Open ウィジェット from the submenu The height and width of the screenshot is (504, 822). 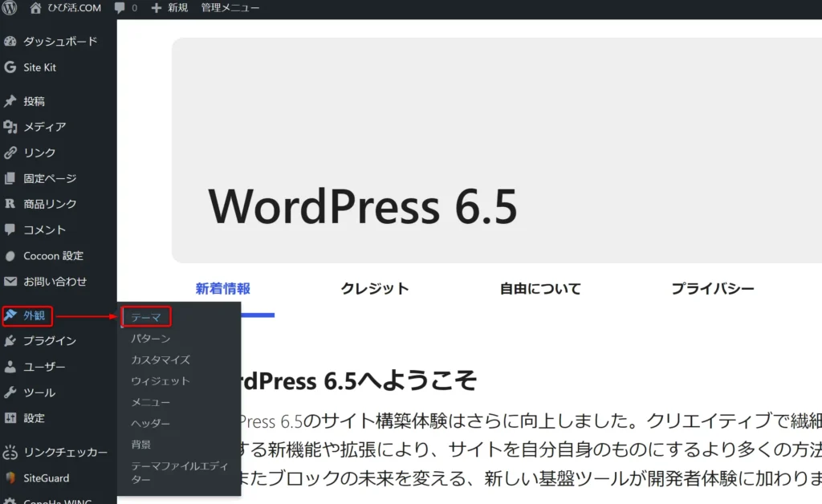161,381
